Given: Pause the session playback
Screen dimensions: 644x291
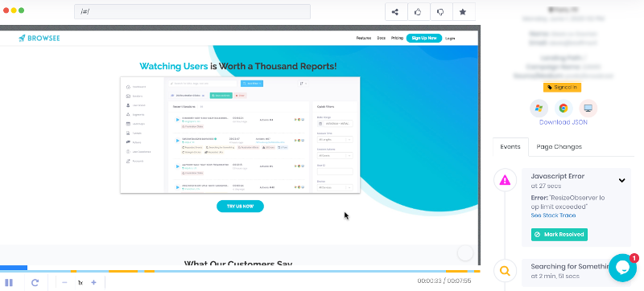Looking at the screenshot, I should click(9, 282).
